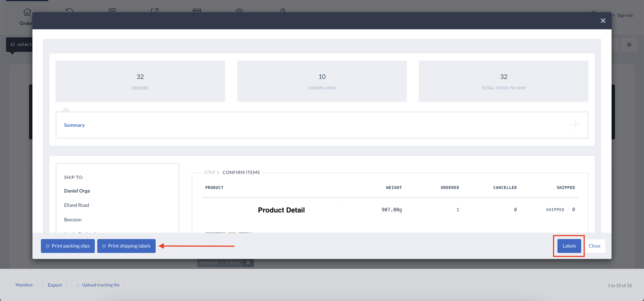The height and width of the screenshot is (301, 644).
Task: Click the collapse/expand arrows icon at the top right
Action: click(x=629, y=45)
